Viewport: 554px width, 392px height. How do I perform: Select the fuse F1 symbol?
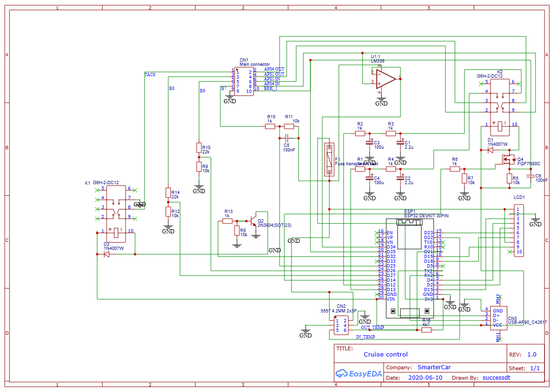point(329,159)
